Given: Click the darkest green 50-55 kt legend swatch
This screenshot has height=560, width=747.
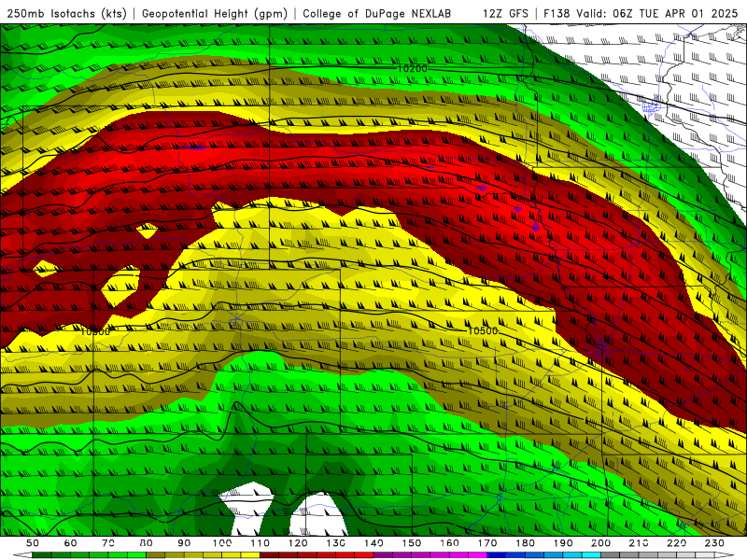Looking at the screenshot, I should 42,555.
